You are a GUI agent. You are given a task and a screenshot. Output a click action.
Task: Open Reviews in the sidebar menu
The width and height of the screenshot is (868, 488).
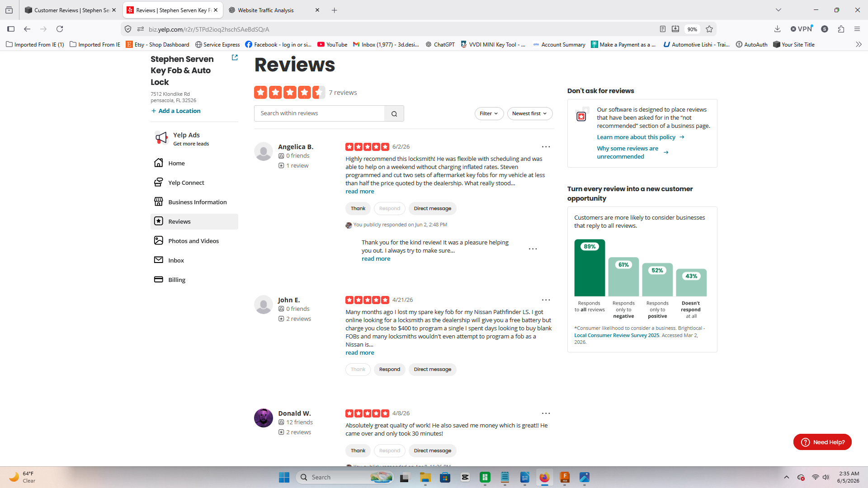pyautogui.click(x=194, y=221)
